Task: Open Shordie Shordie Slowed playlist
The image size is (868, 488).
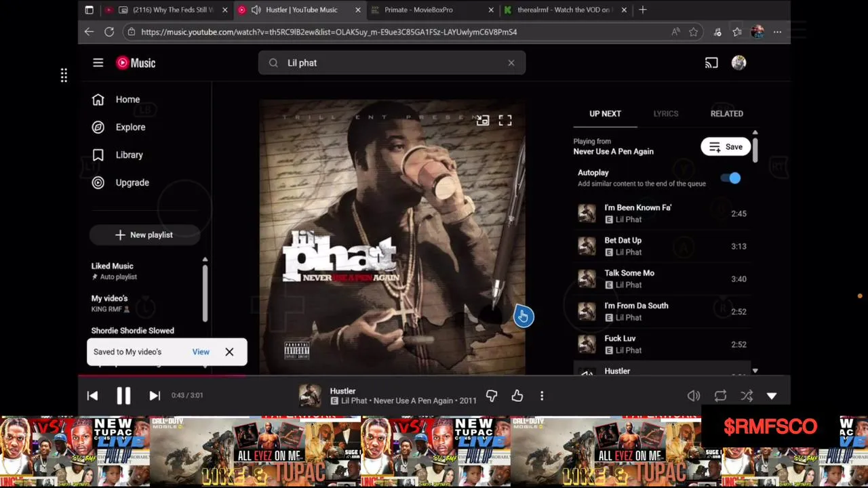Action: 133,331
